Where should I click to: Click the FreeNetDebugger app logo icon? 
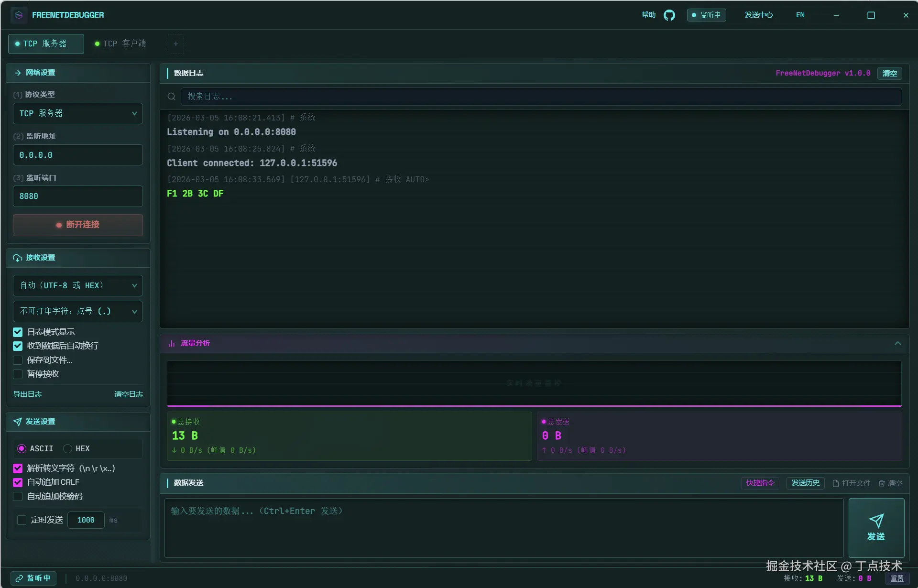[x=19, y=15]
